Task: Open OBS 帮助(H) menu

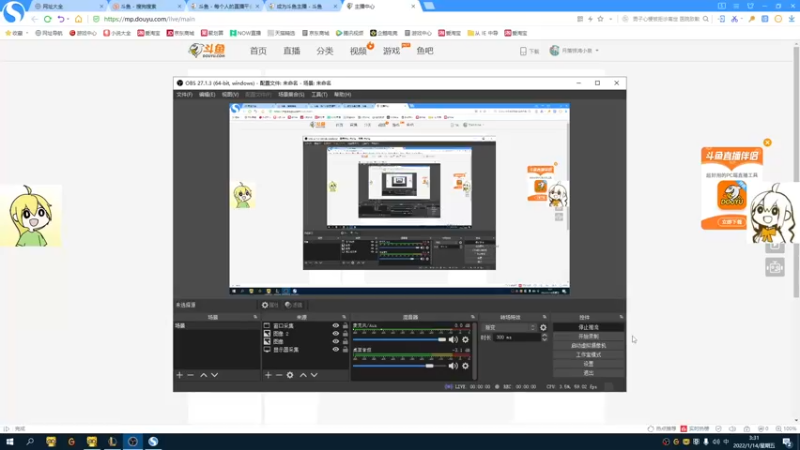Action: coord(342,94)
